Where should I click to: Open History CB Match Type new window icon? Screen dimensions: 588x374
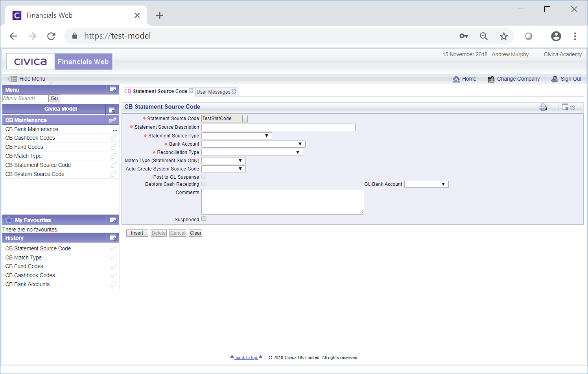pyautogui.click(x=114, y=258)
